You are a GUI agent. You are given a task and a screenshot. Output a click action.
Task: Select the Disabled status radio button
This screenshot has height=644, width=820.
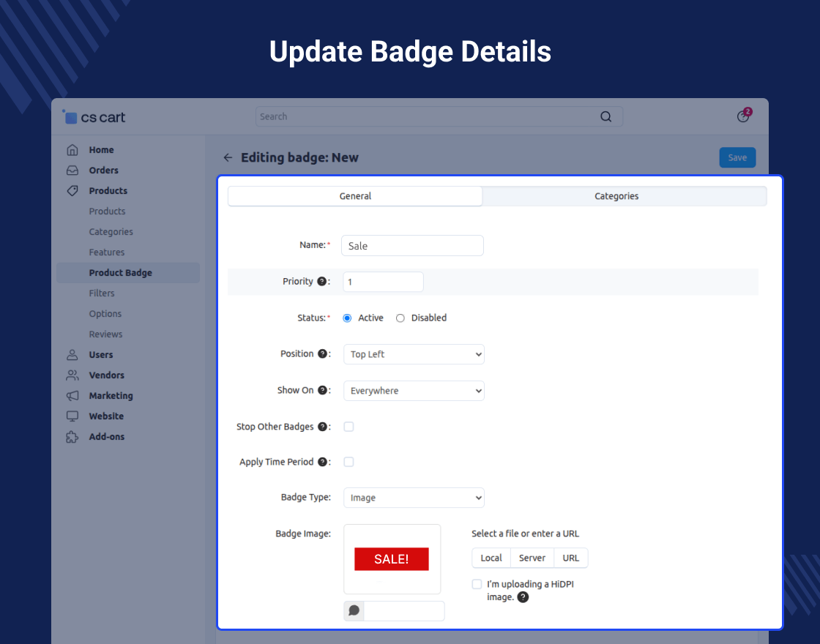[x=400, y=318]
